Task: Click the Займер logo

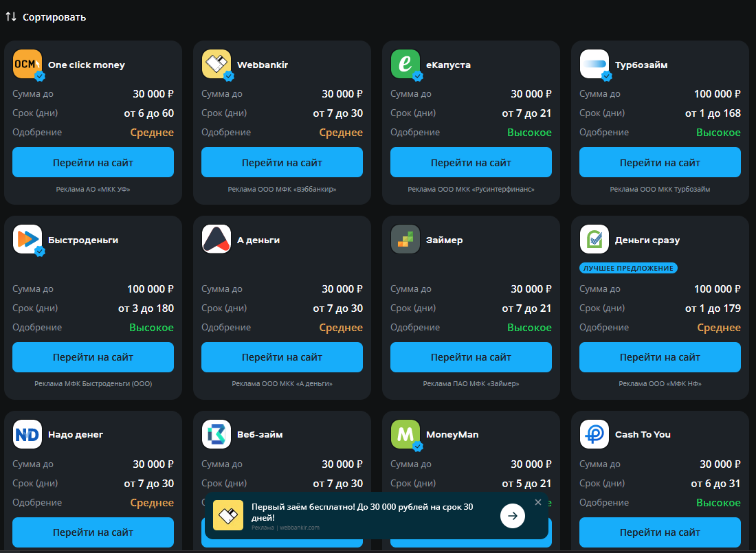Action: click(405, 239)
